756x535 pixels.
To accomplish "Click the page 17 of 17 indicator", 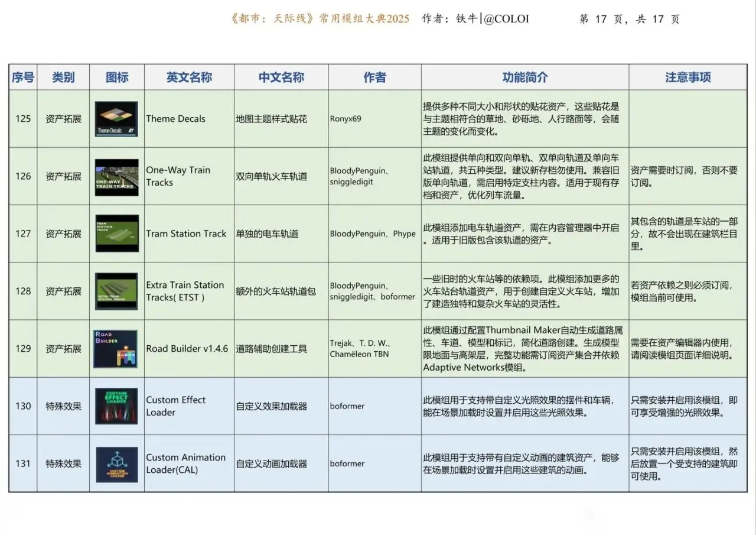I will tap(629, 20).
